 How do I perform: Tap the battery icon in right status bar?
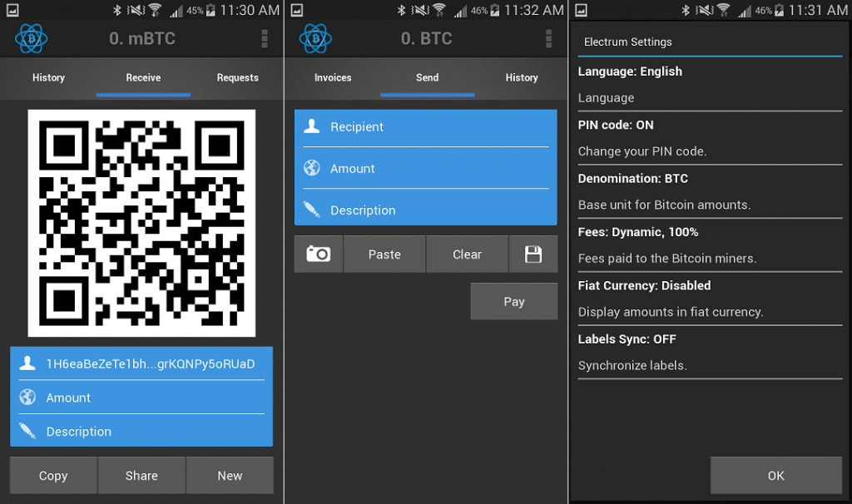pos(779,10)
